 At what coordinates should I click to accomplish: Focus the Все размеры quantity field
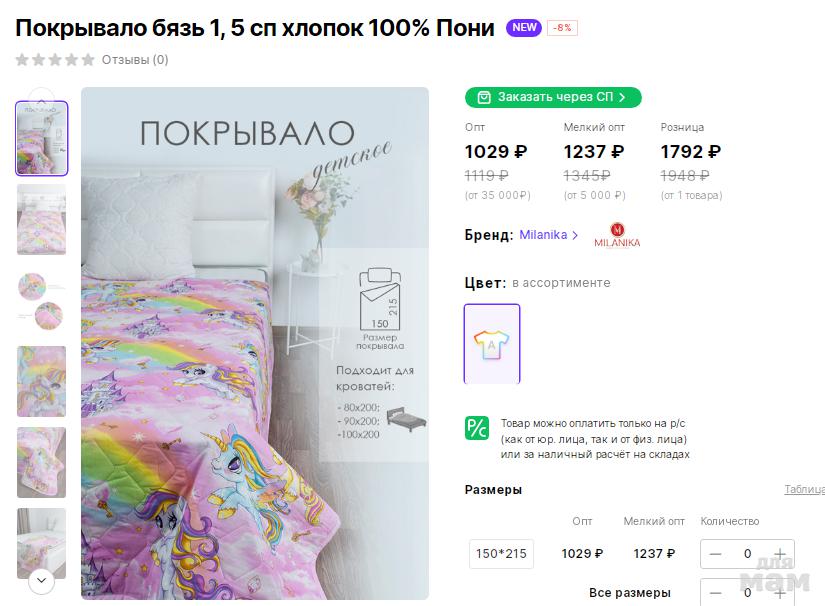[747, 593]
